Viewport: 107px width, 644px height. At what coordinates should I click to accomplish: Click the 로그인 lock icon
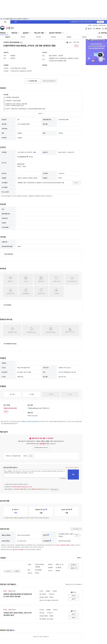click(86, 29)
